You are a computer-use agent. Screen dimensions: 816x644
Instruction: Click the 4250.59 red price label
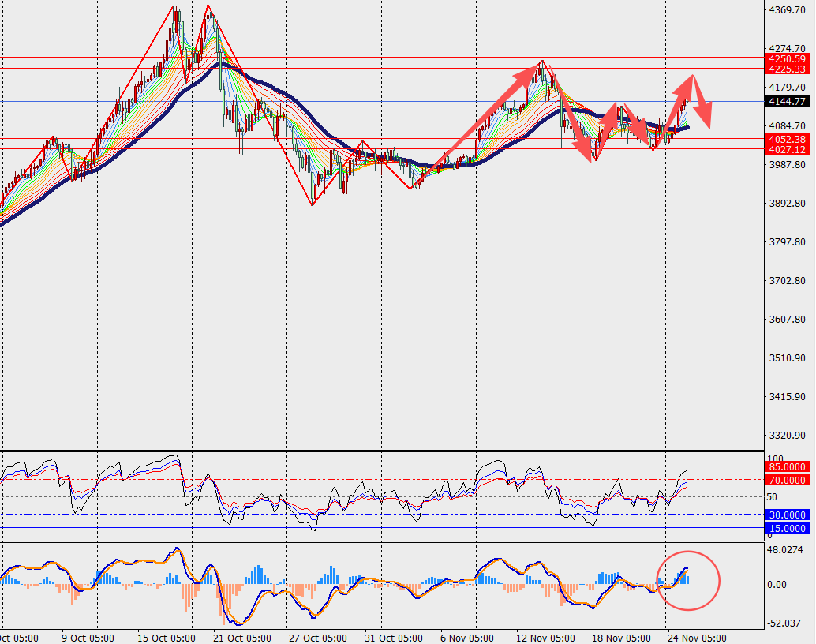point(787,58)
